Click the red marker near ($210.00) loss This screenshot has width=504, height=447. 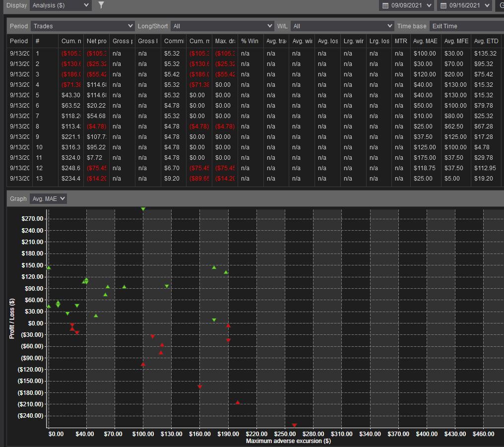coord(238,402)
